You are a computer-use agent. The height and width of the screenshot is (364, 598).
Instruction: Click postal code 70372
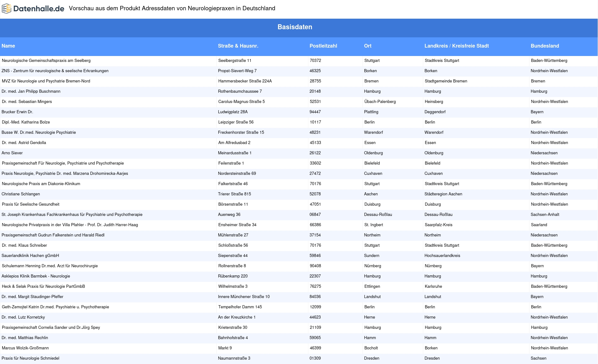click(x=316, y=61)
